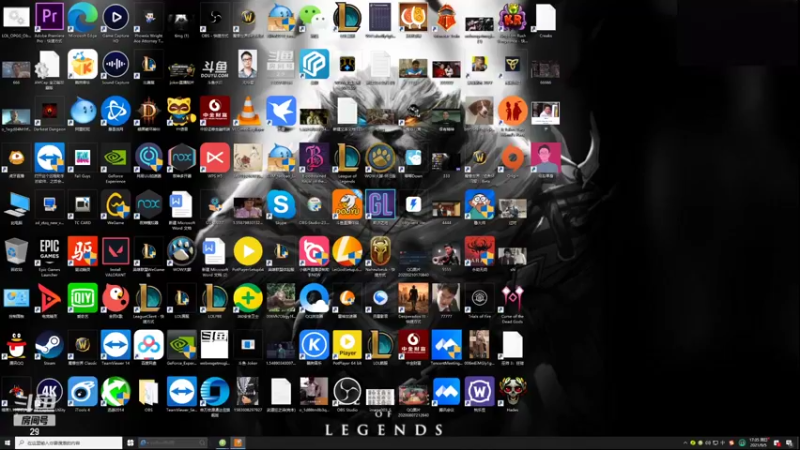Open the Diablo D game icon

click(149, 111)
